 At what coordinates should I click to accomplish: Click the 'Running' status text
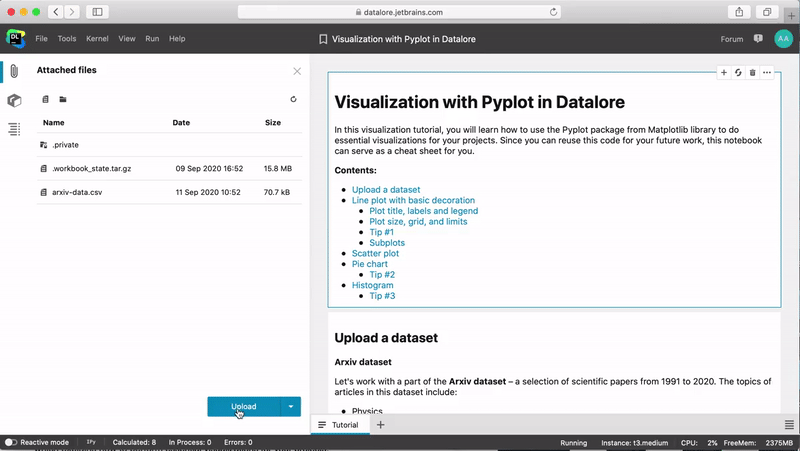pyautogui.click(x=573, y=443)
